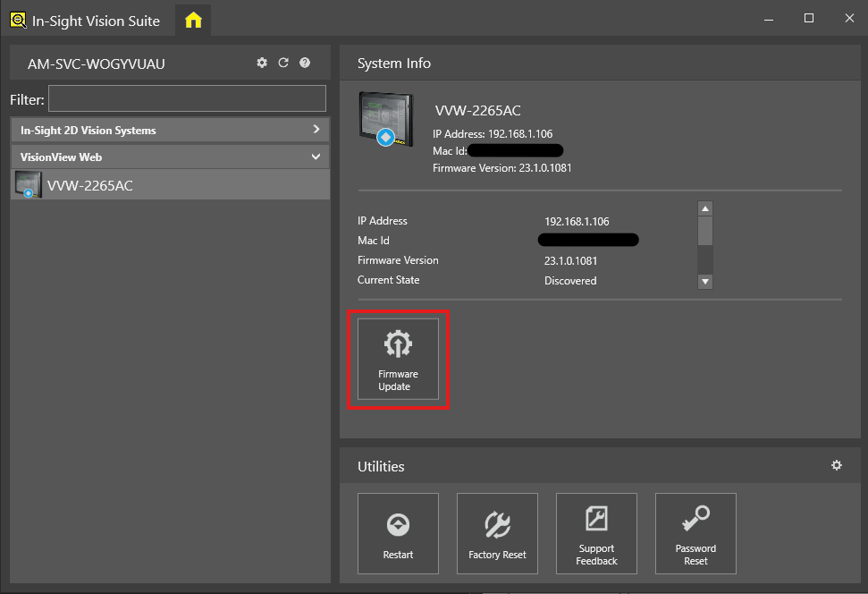Click the system info scrollbar thumb

coord(705,232)
